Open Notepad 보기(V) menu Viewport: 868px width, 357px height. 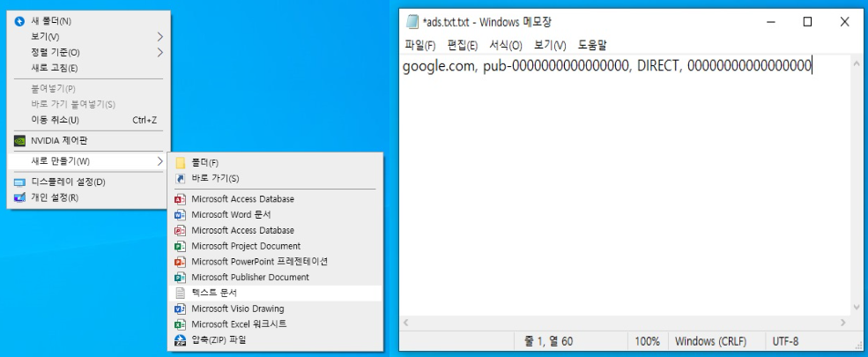pyautogui.click(x=550, y=45)
